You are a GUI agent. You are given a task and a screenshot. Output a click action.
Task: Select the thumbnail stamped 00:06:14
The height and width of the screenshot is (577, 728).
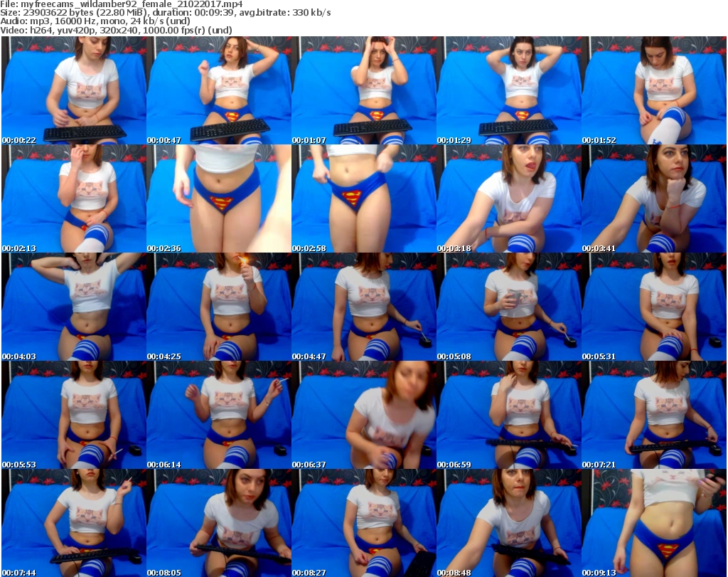click(219, 415)
